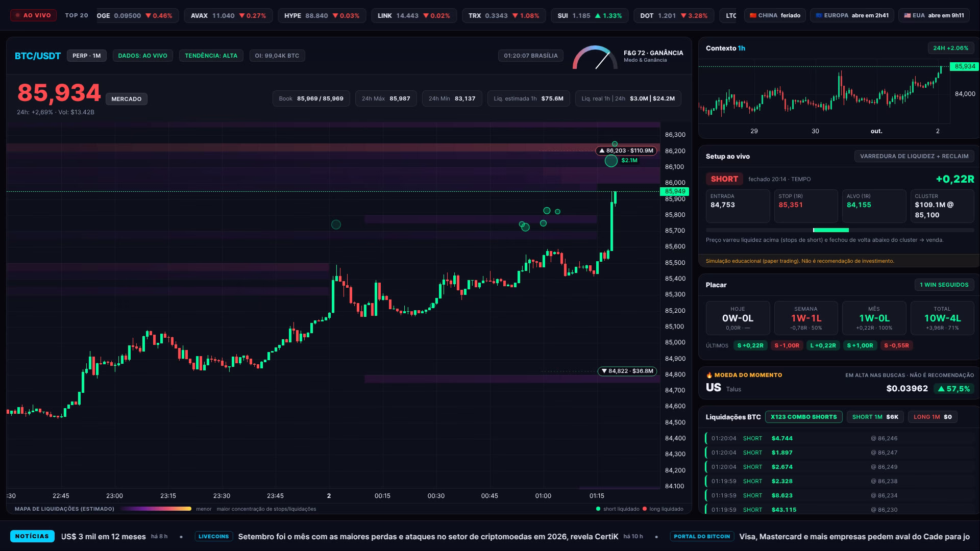Click the 24H +2.06% badge in Contexto

[x=950, y=48]
